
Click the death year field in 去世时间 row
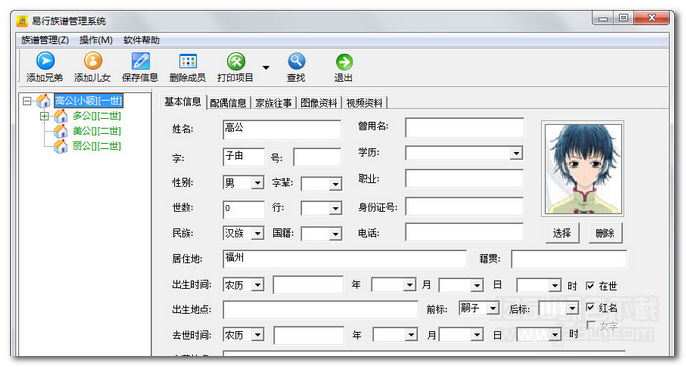point(308,336)
